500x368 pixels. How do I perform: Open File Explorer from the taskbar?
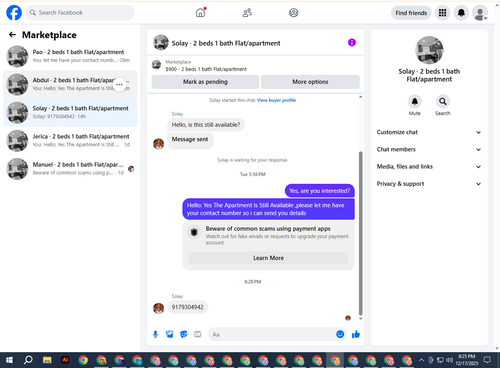click(x=47, y=360)
